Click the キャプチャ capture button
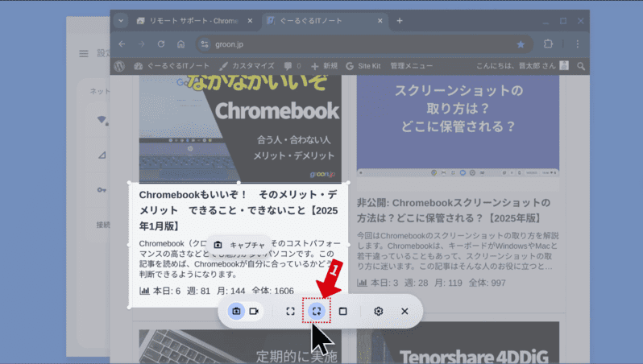The image size is (643, 364). click(240, 245)
